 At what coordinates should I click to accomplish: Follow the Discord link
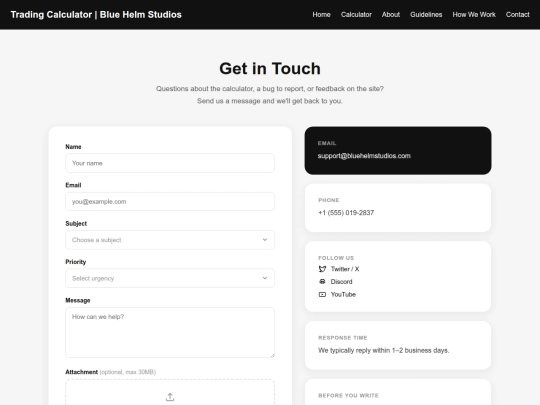(341, 282)
